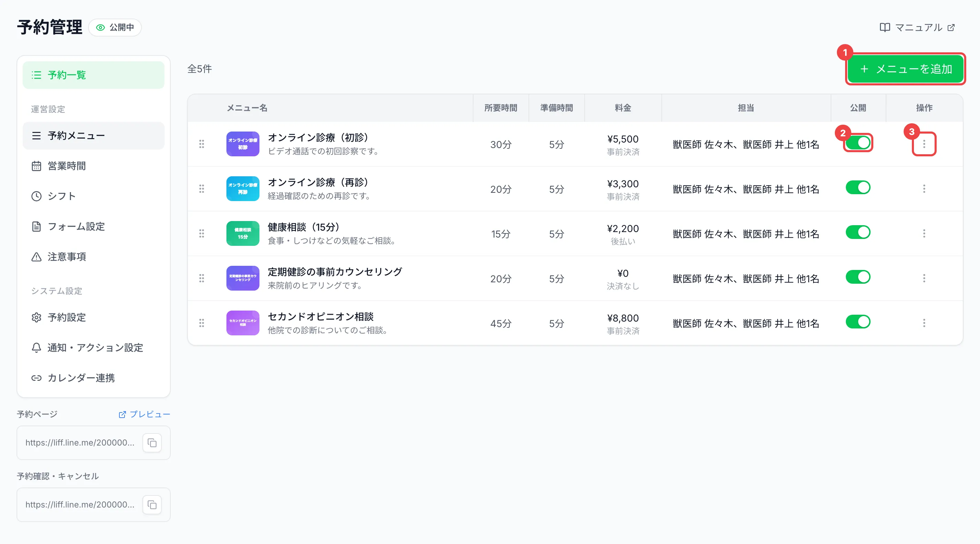Toggle 公開 for セカンドオピニオン相談

(x=858, y=322)
